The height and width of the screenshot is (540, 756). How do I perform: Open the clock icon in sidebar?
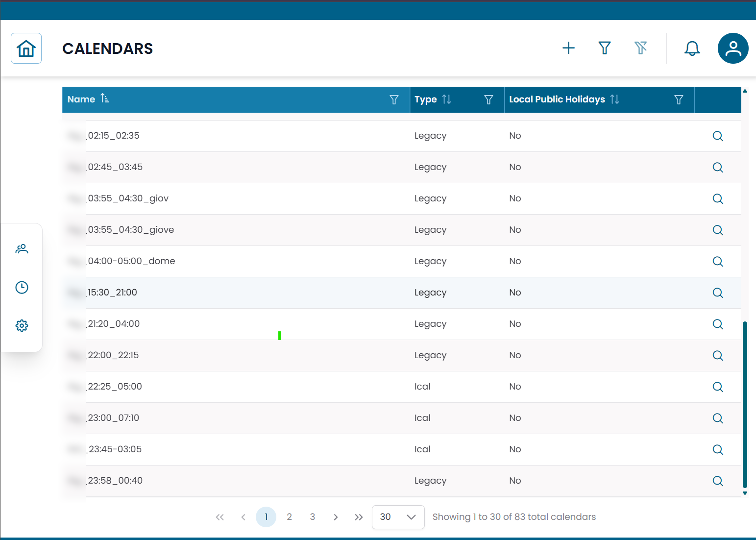22,287
